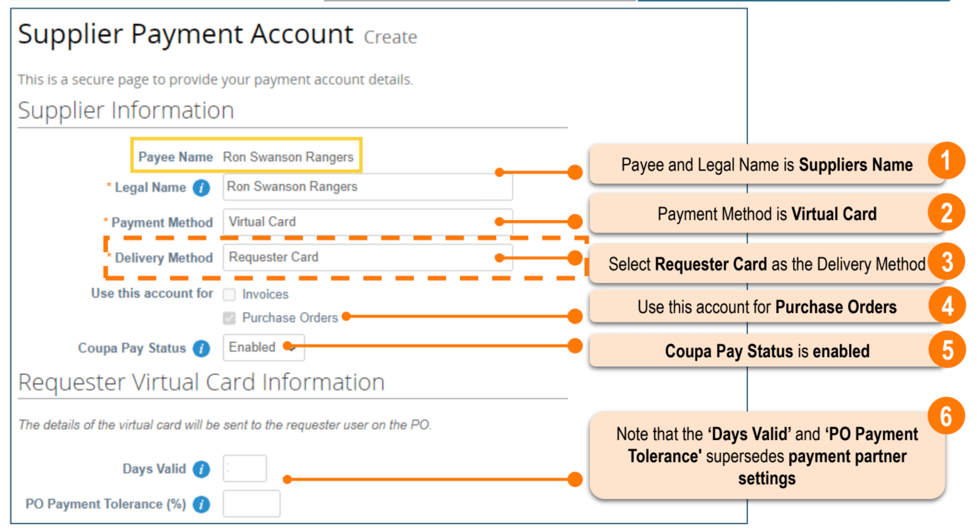Click the Supplier Payment Account heading

tap(186, 34)
